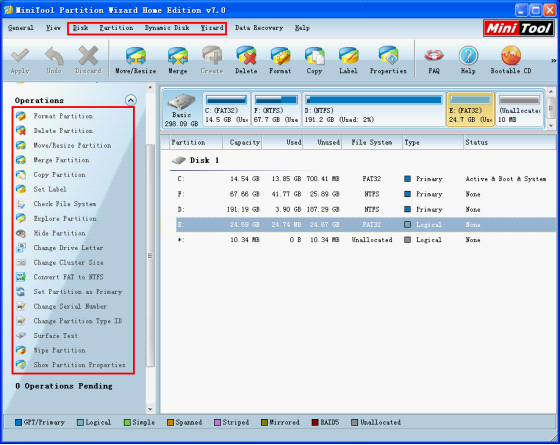Choose Move/Resize Partition in Operations panel

[x=72, y=145]
